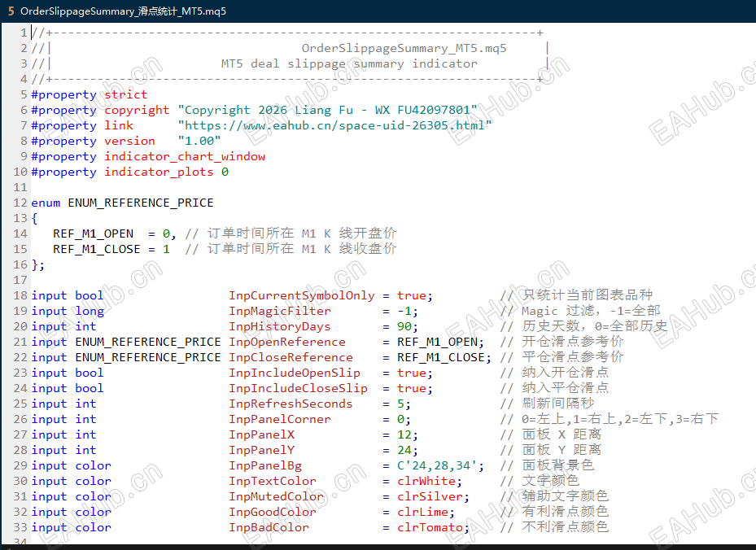Click the MQL5 file icon in title bar

click(x=11, y=11)
